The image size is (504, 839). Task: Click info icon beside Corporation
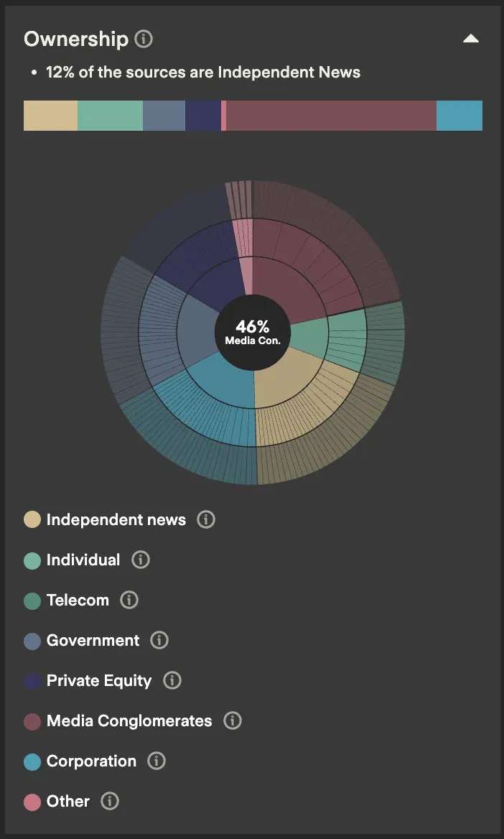point(157,761)
